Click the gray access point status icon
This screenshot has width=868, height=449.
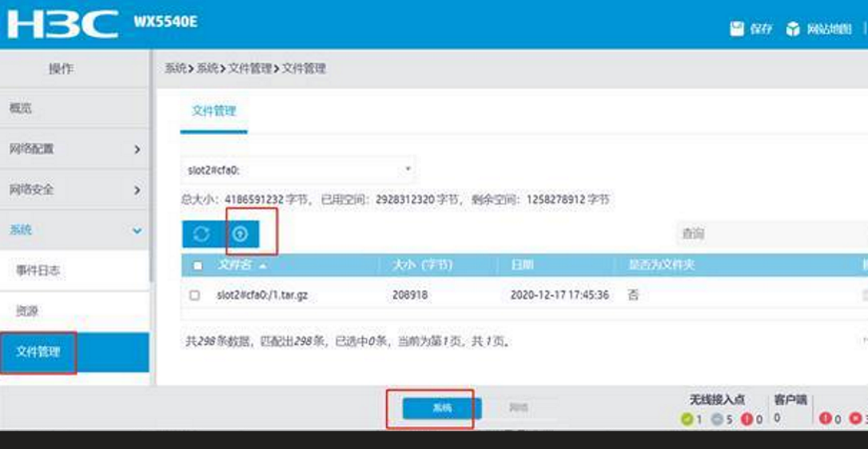click(x=716, y=419)
